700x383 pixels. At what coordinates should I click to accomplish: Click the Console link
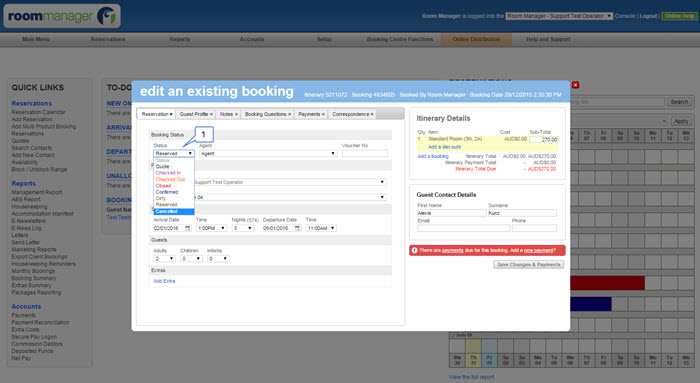point(625,16)
